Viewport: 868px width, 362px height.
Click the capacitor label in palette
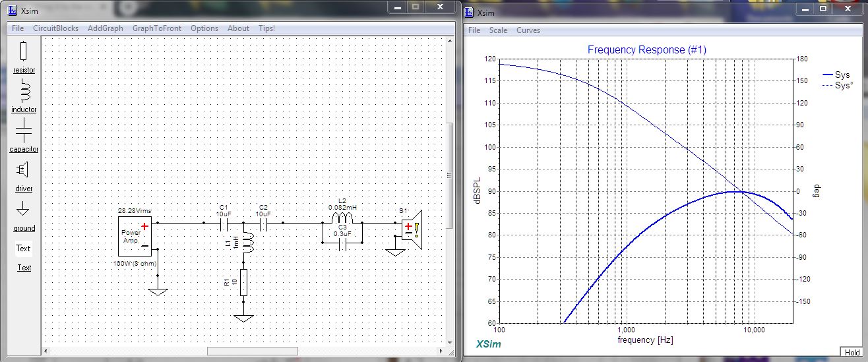[24, 149]
